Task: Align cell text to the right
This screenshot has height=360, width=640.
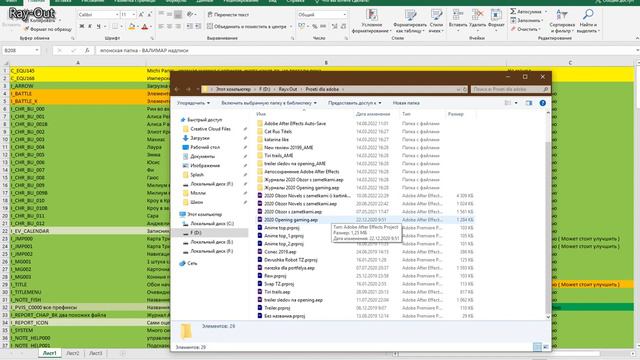Action: (x=178, y=27)
